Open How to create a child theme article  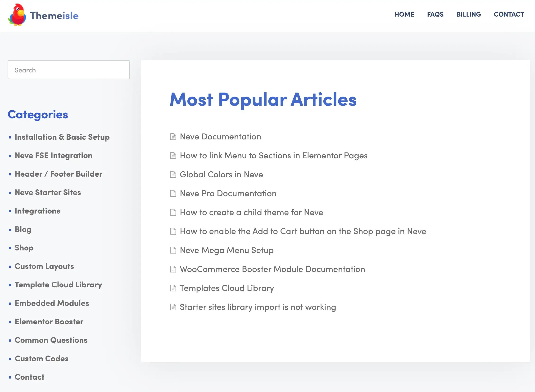tap(251, 213)
